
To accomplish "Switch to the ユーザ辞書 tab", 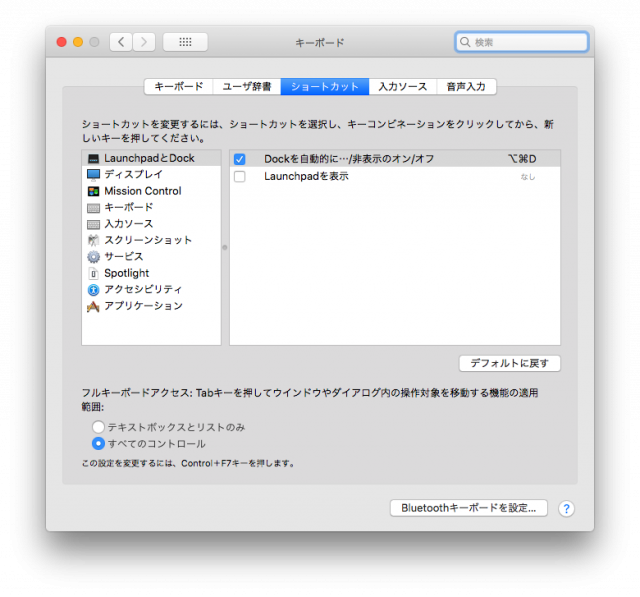I will pos(247,87).
